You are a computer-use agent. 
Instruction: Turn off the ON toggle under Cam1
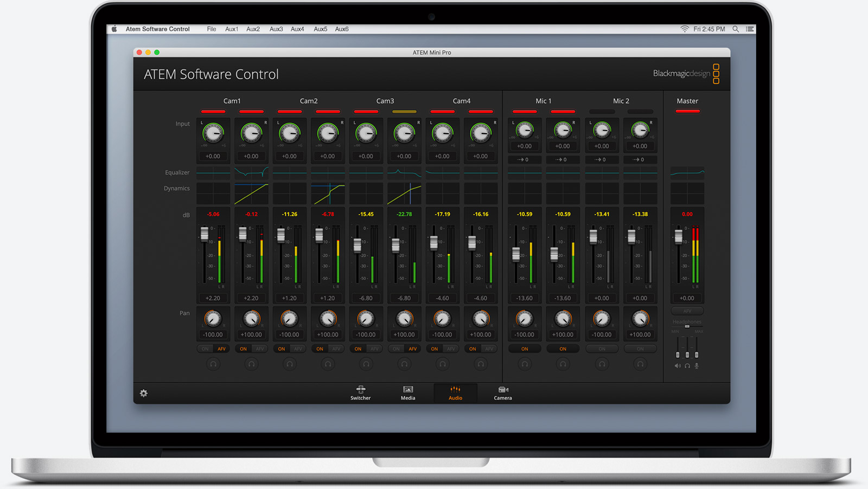pos(205,349)
